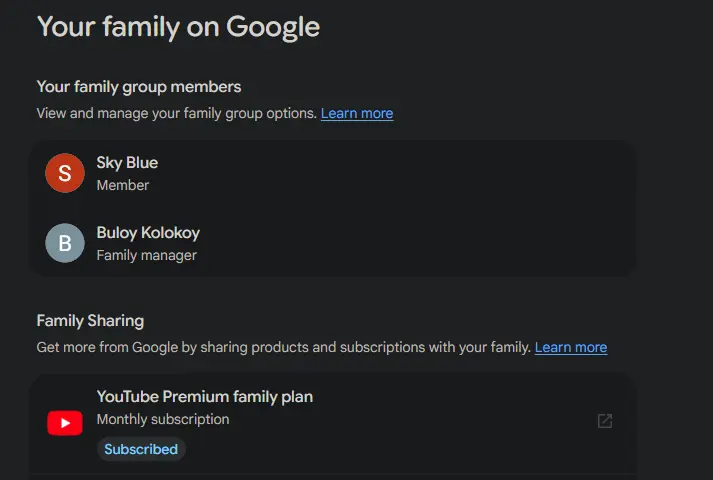Click the View and manage family options text

(x=176, y=113)
